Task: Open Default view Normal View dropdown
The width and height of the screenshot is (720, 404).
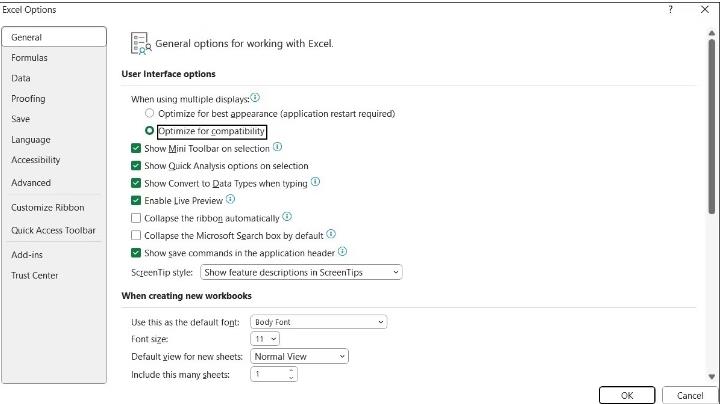Action: [x=299, y=356]
